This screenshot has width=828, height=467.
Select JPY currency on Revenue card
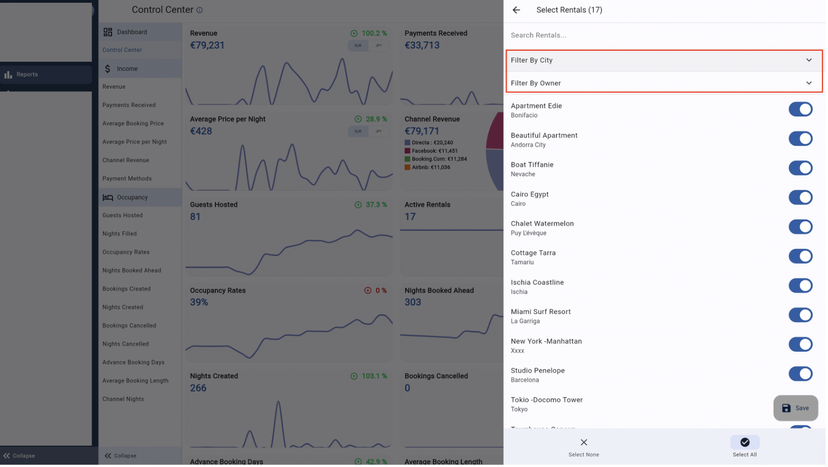(x=379, y=46)
